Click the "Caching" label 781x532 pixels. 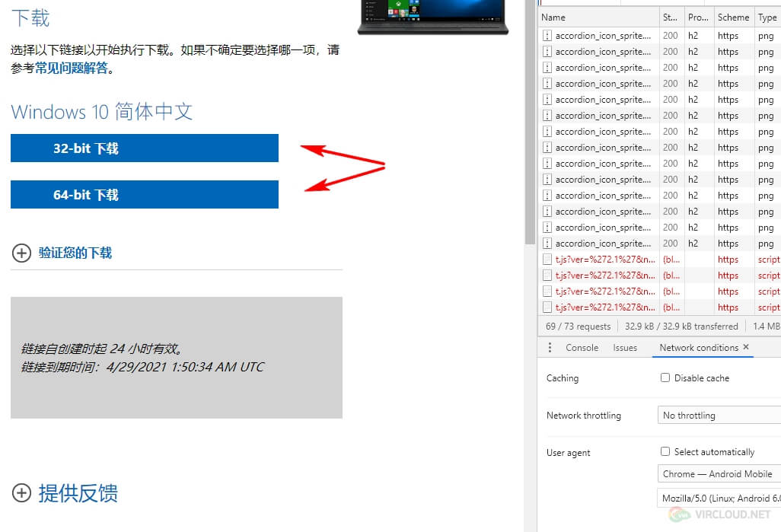(x=563, y=378)
